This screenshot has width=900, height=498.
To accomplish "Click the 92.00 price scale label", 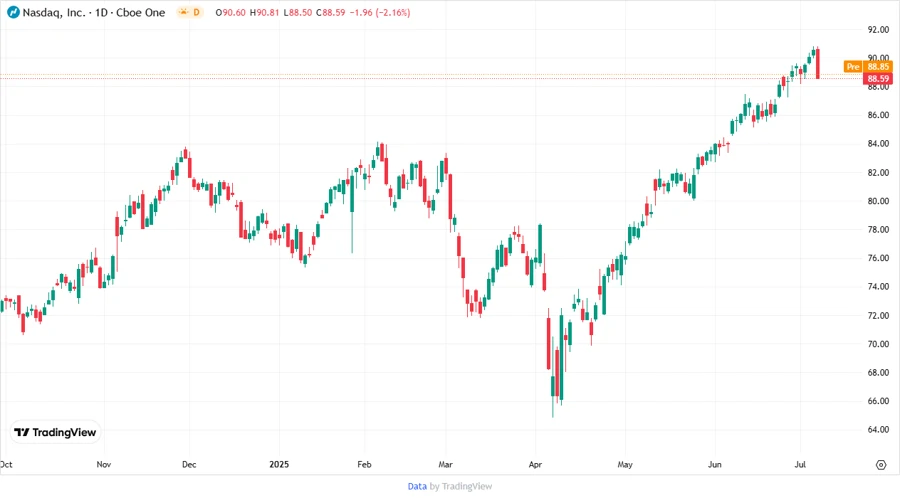I will pos(879,30).
